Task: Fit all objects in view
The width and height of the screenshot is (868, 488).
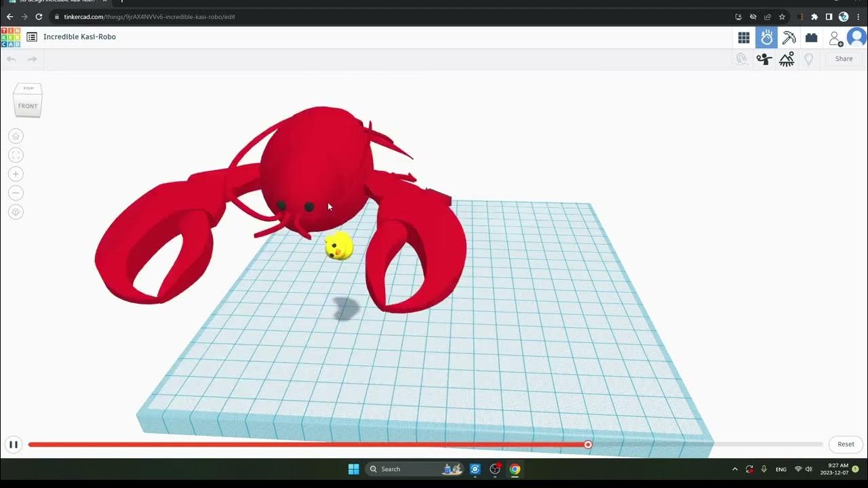Action: coord(16,155)
